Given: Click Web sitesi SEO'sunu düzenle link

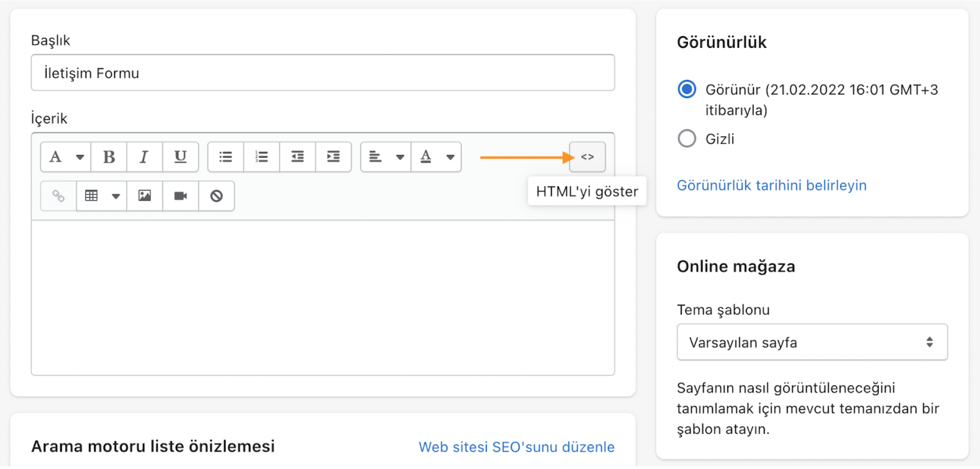Looking at the screenshot, I should pyautogui.click(x=516, y=447).
